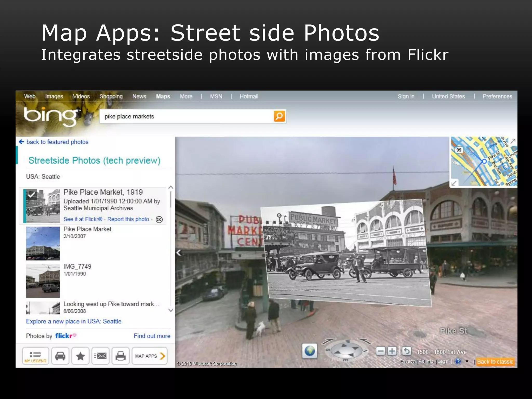Click the Creative Commons license icon
The height and width of the screenshot is (399, 532).
pyautogui.click(x=159, y=220)
